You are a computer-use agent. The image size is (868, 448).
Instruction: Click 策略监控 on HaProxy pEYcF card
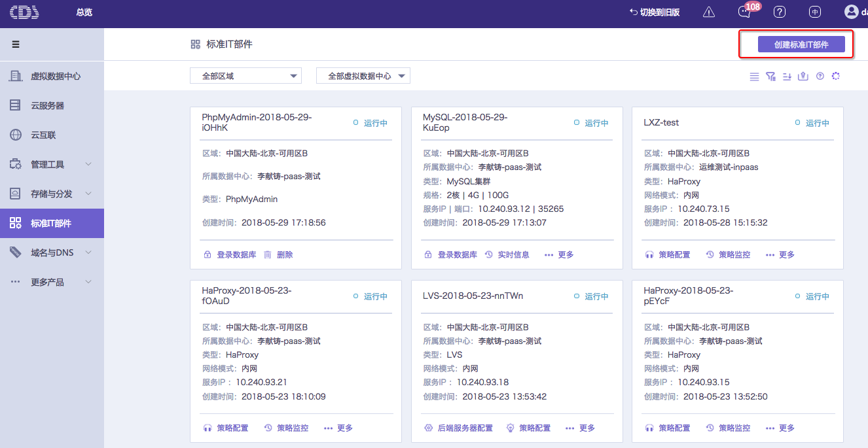pos(728,428)
